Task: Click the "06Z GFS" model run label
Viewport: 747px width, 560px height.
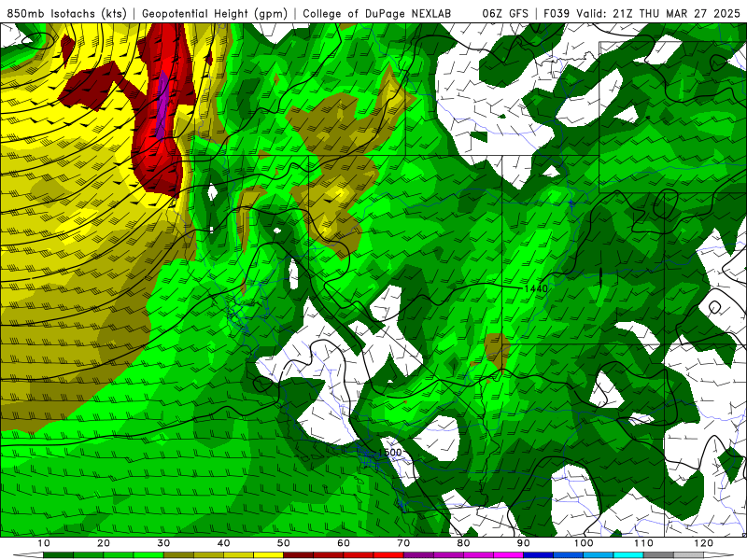Action: [505, 14]
